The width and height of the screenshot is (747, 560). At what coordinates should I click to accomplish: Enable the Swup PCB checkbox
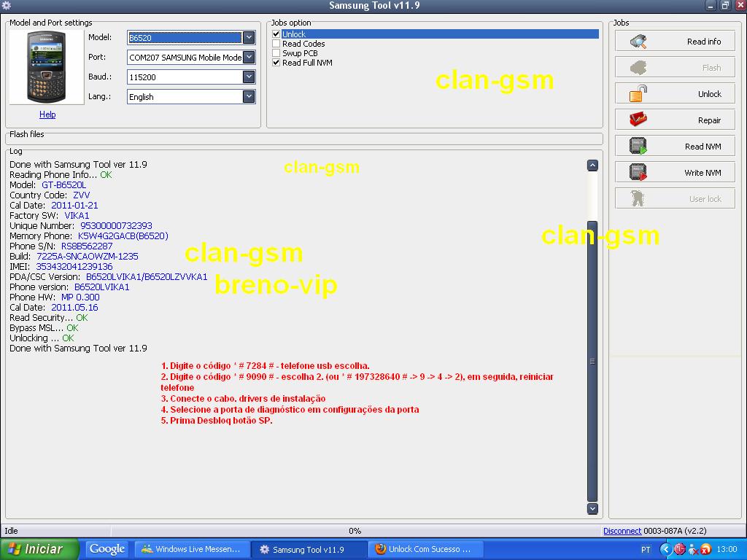click(x=276, y=52)
